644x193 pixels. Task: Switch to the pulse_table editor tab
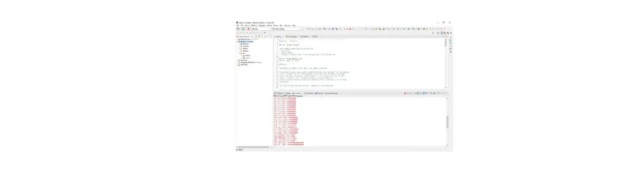click(292, 37)
